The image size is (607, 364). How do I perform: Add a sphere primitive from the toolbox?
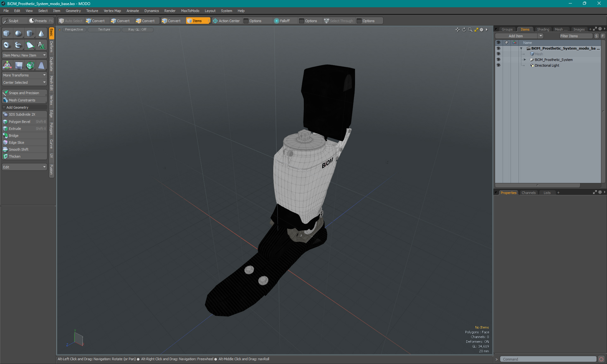(x=18, y=33)
